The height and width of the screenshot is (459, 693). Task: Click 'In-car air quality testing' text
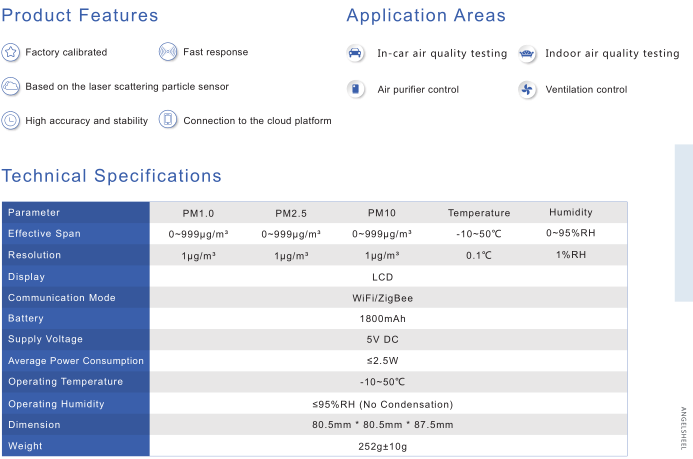point(442,53)
